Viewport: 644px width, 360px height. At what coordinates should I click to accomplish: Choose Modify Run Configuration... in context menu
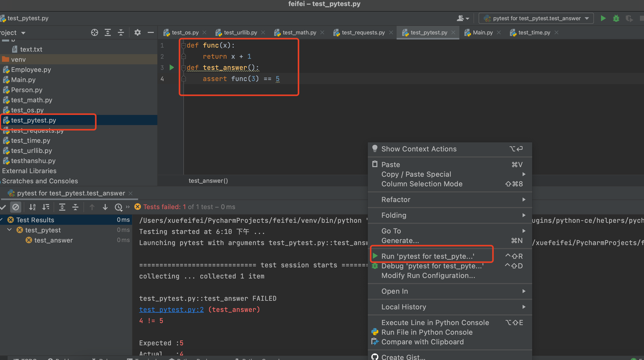pos(428,275)
